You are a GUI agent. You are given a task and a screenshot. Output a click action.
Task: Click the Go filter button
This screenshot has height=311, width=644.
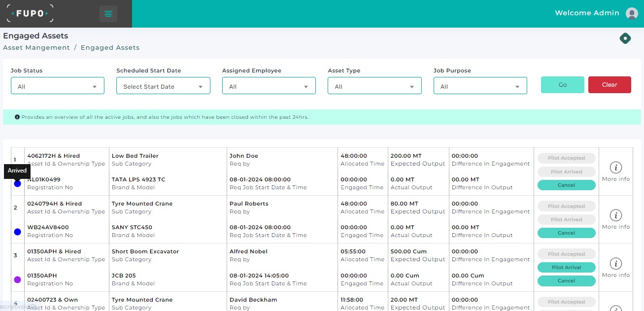click(563, 85)
